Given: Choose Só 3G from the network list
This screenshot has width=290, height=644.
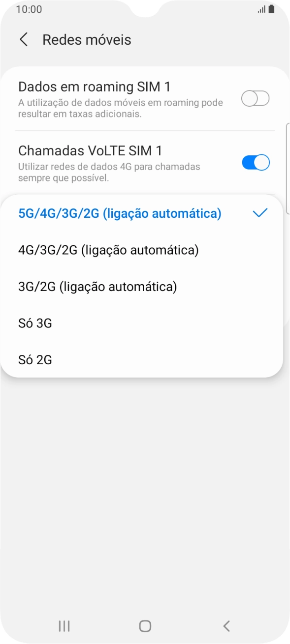Looking at the screenshot, I should (x=35, y=322).
